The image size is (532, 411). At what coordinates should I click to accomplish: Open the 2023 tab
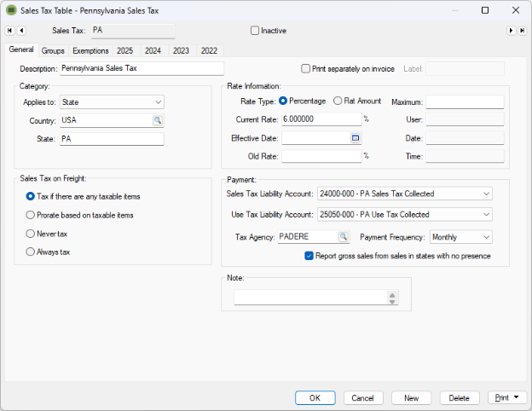(181, 51)
